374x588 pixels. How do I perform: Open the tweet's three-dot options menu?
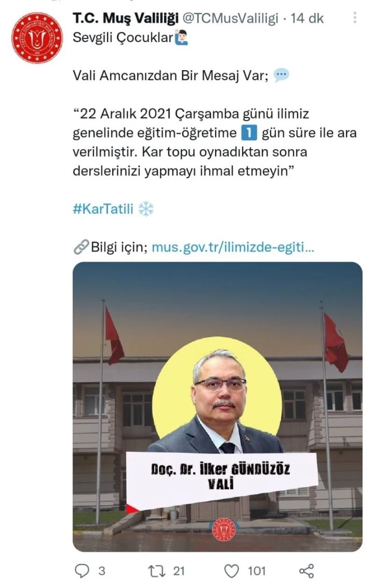pyautogui.click(x=355, y=19)
